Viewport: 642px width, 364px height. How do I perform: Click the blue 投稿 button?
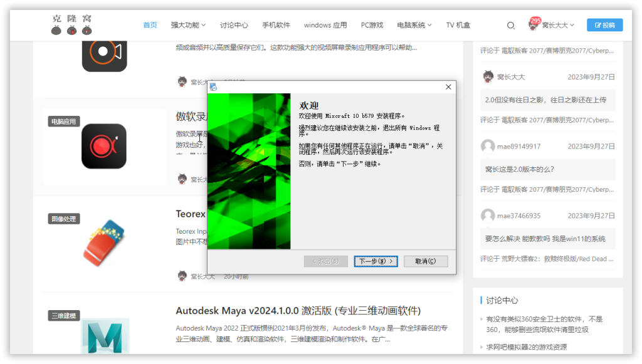click(605, 25)
